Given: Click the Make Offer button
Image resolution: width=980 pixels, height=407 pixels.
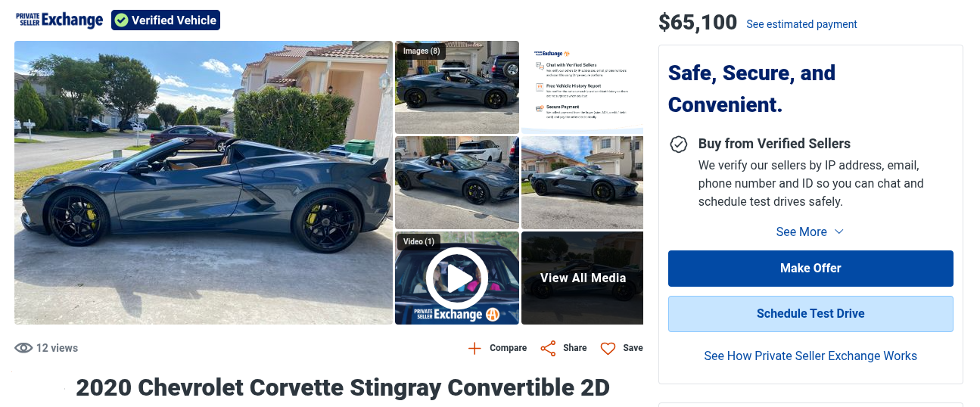Looking at the screenshot, I should tap(810, 269).
